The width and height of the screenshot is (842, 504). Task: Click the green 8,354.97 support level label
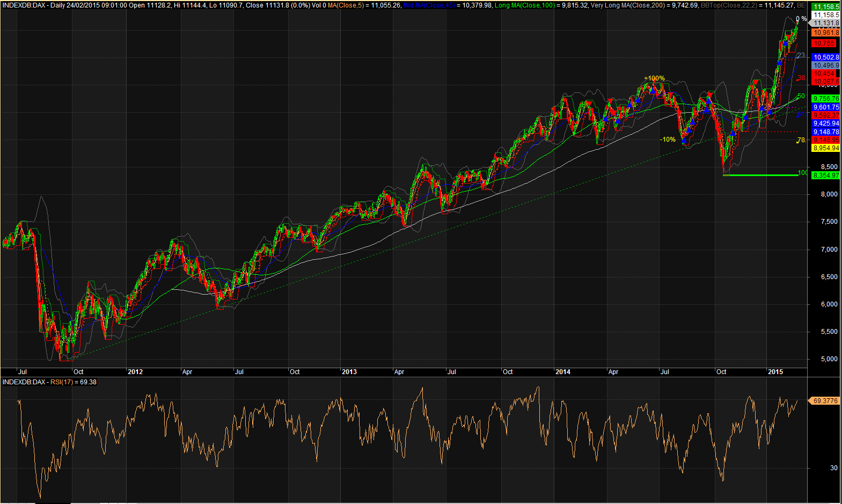click(826, 176)
